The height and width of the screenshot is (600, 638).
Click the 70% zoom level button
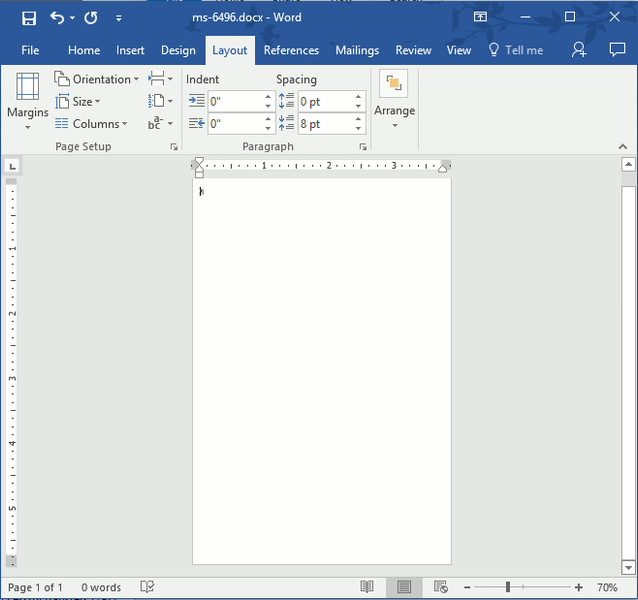pyautogui.click(x=607, y=587)
